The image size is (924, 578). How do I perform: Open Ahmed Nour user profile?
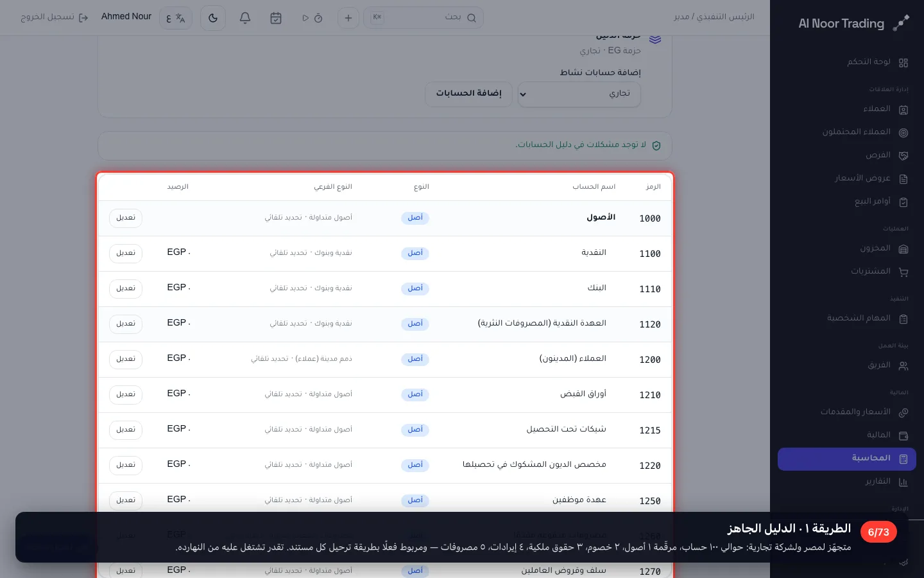point(126,17)
